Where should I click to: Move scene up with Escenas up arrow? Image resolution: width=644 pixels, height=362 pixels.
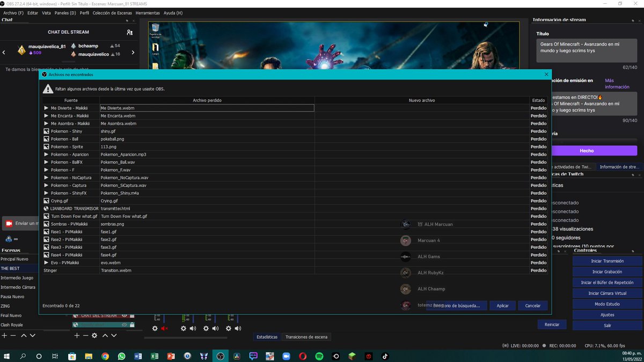[x=24, y=335]
